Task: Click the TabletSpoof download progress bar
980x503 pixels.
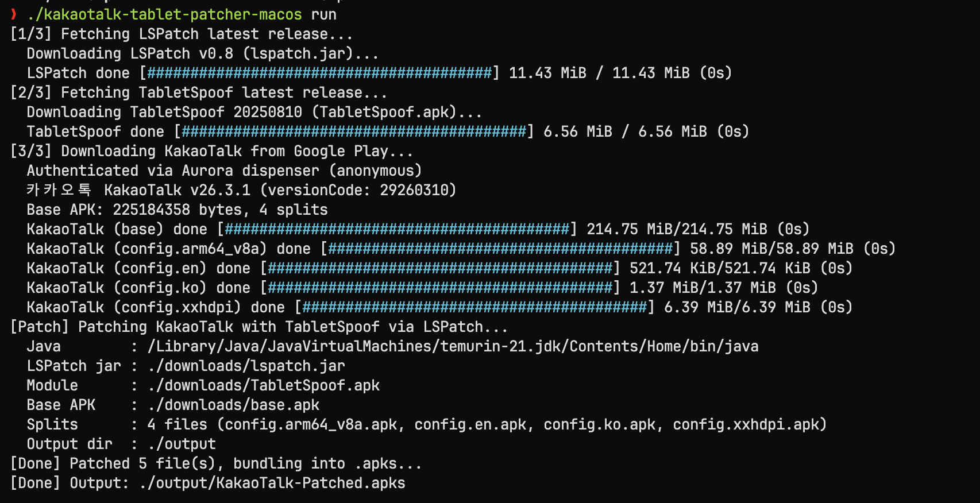Action: click(x=354, y=131)
